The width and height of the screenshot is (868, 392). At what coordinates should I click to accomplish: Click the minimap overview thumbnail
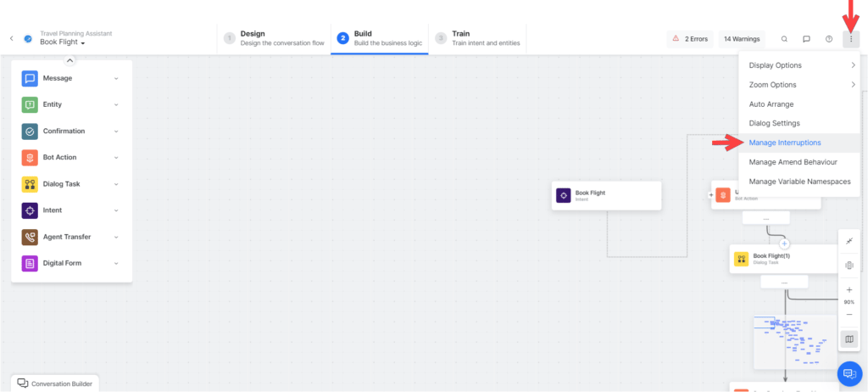point(795,342)
